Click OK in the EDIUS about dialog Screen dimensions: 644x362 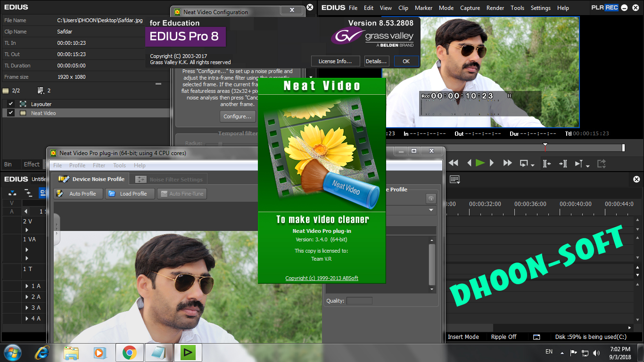click(x=406, y=61)
